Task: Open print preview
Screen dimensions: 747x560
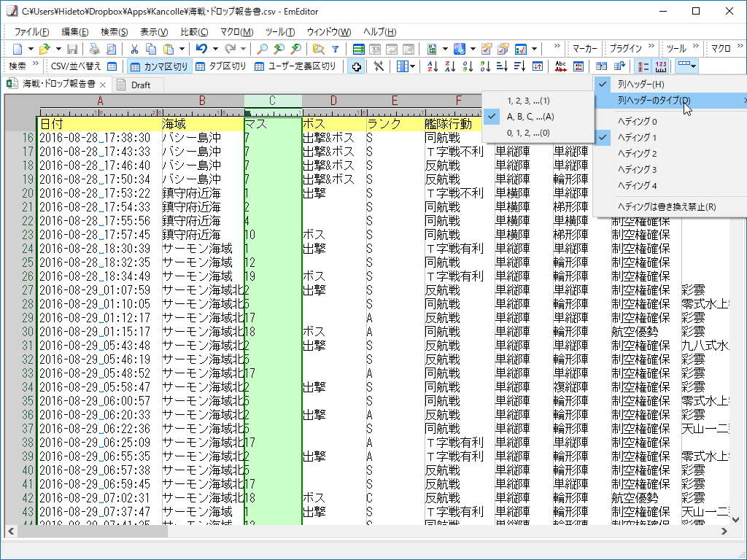Action: [x=113, y=50]
